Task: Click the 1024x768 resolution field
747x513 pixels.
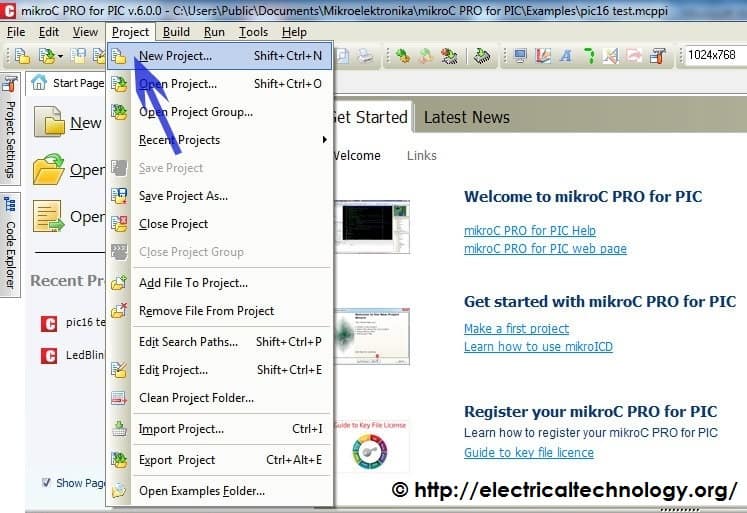Action: [716, 55]
